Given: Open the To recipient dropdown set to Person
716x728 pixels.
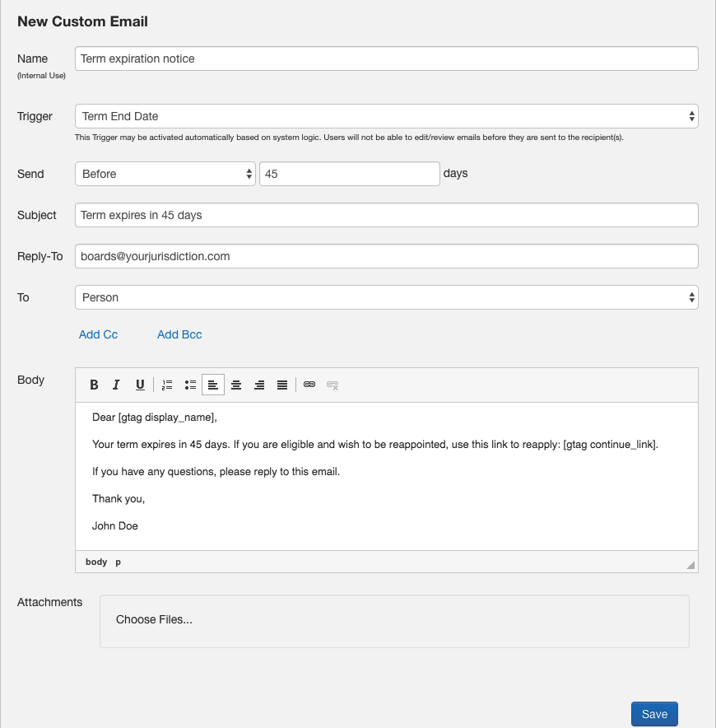Looking at the screenshot, I should click(x=386, y=297).
